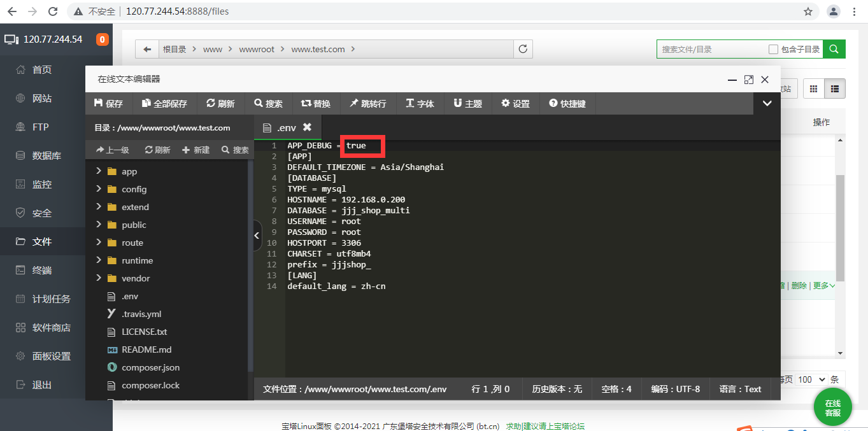Open .env file in the tree
This screenshot has height=431, width=868.
tap(130, 296)
